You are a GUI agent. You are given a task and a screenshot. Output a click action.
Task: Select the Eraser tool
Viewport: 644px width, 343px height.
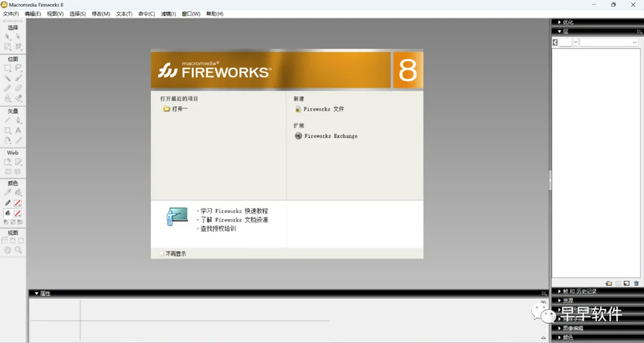coord(18,88)
